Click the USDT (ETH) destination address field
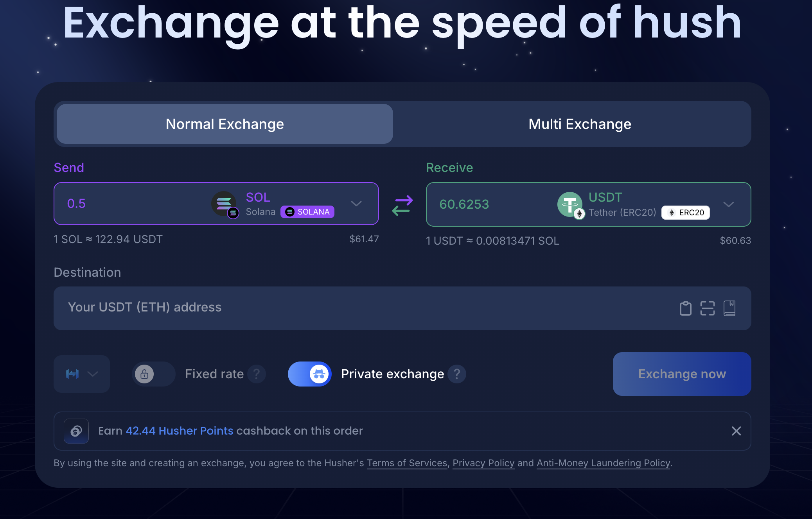Viewport: 812px width, 519px height. coord(352,308)
